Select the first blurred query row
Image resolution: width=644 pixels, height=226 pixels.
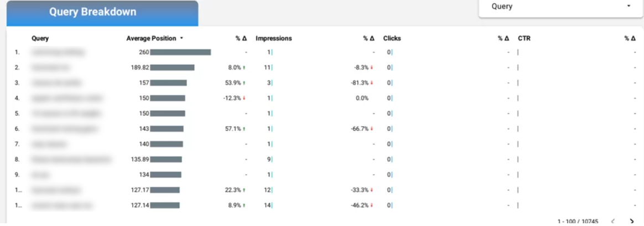coord(58,52)
